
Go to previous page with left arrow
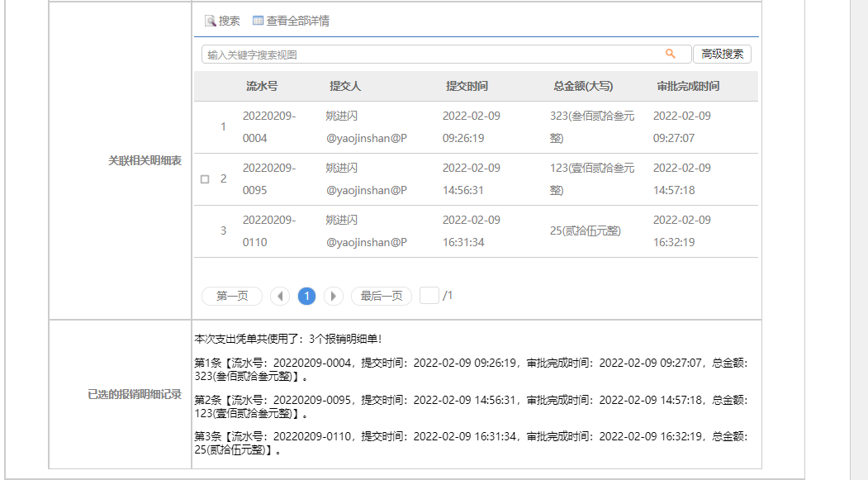[280, 297]
